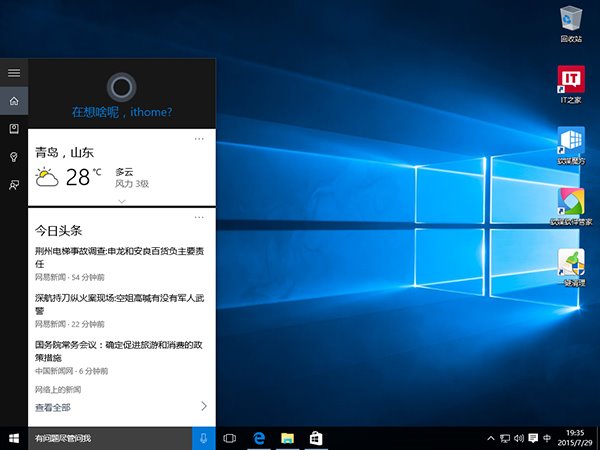Viewport: 600px width, 450px height.
Task: Select Cortana Home icon in sidebar
Action: (14, 101)
